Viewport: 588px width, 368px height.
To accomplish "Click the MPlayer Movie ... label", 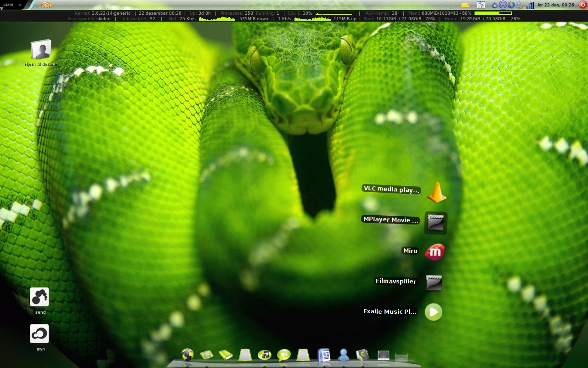I will tap(391, 220).
